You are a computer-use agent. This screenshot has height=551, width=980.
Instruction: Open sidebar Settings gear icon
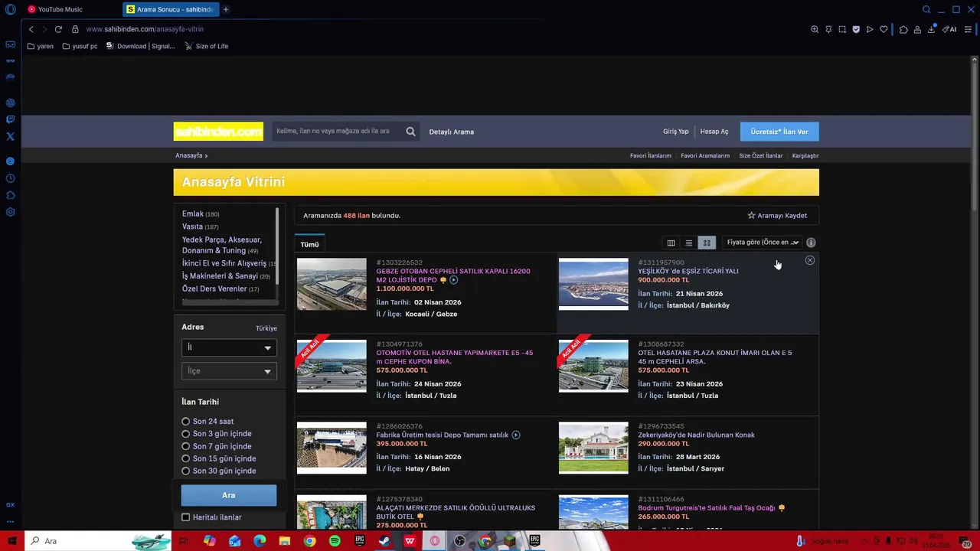[x=10, y=212]
